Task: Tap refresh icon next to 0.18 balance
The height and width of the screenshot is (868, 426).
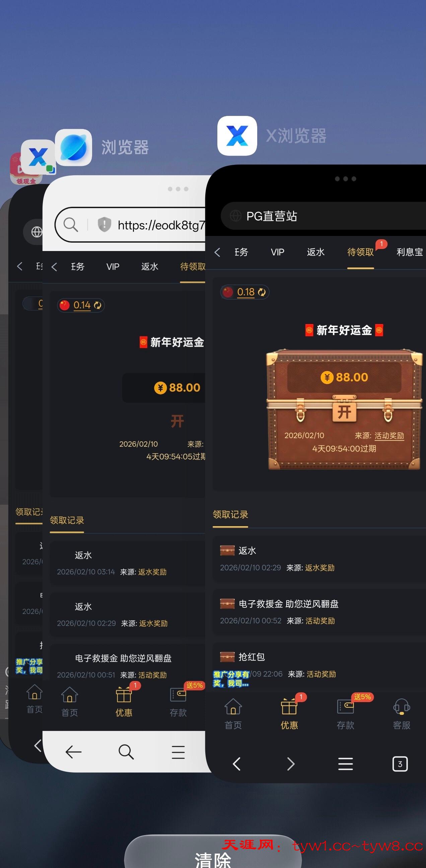Action: click(262, 292)
